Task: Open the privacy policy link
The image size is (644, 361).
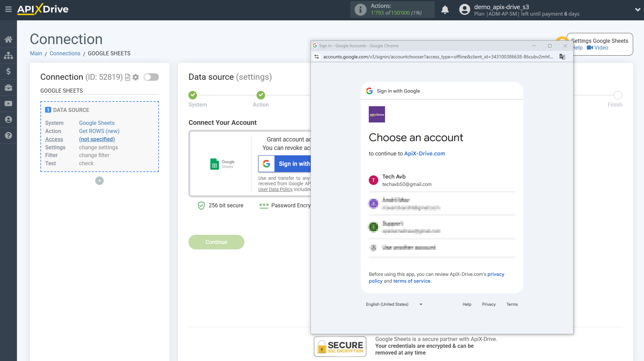Action: tap(495, 274)
